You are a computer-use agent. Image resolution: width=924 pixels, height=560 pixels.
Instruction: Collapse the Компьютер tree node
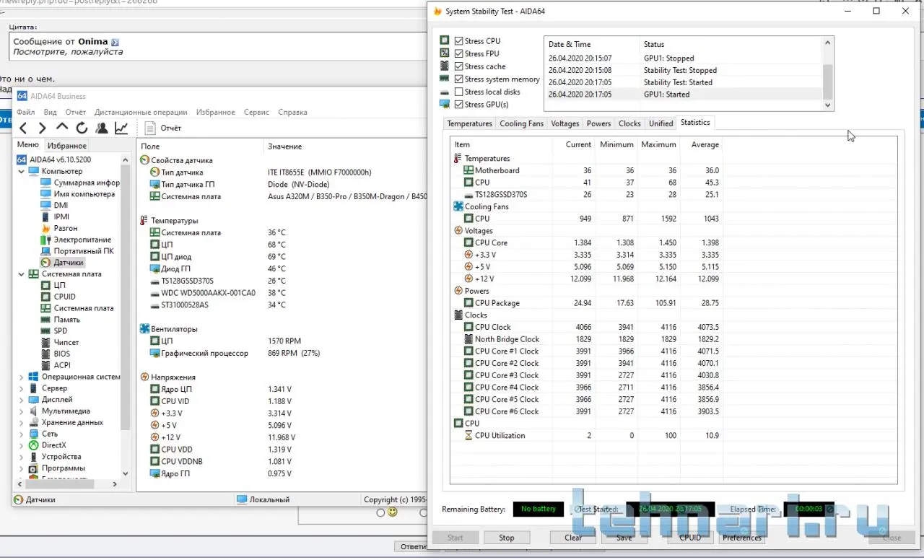(21, 172)
